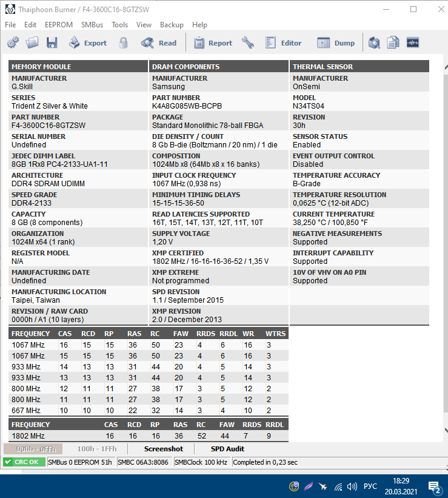The height and width of the screenshot is (498, 448).
Task: Open the notification center icon
Action: click(x=435, y=488)
